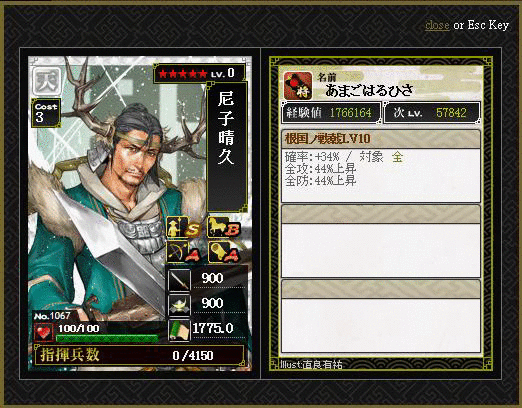Click the 次 Lv. next level box
This screenshot has height=408, width=522.
(432, 113)
